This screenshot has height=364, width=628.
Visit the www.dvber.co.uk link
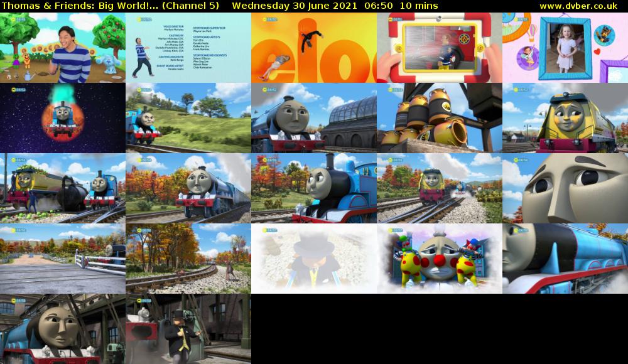coord(578,6)
